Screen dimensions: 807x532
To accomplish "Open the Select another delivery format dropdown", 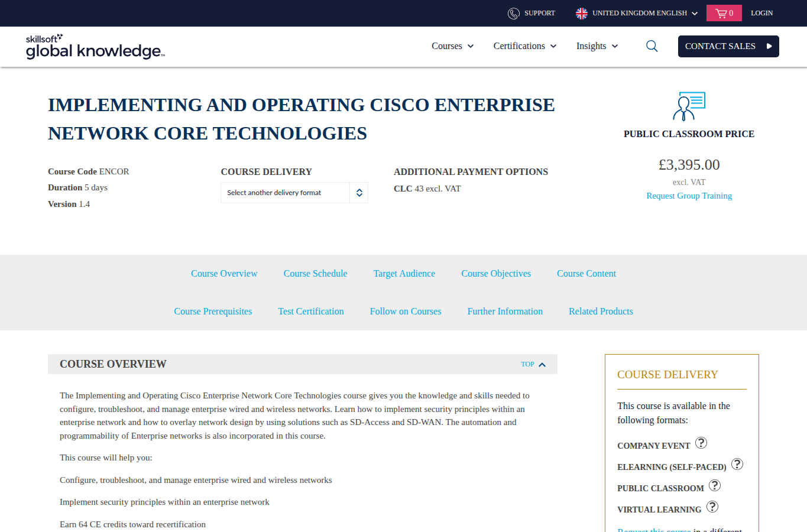I will [294, 193].
